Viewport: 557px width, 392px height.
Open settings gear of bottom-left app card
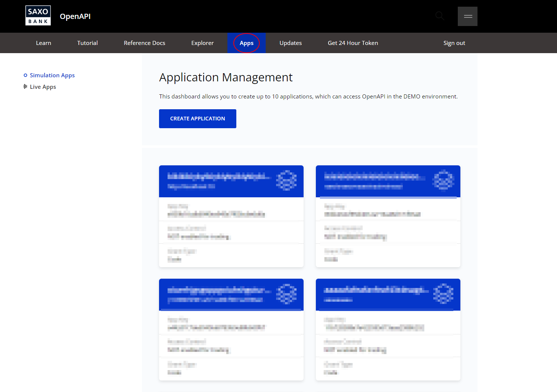coord(286,294)
